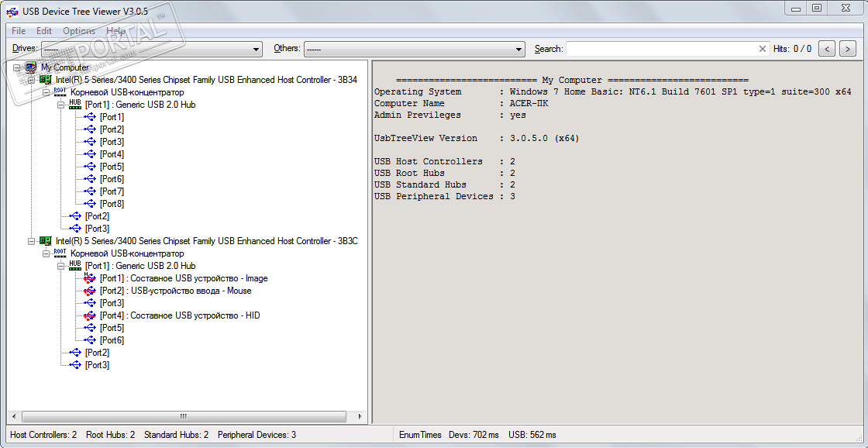Select 'Составное USB устройство - HID' row
Screen dimensions: 868x448
pyautogui.click(x=180, y=315)
